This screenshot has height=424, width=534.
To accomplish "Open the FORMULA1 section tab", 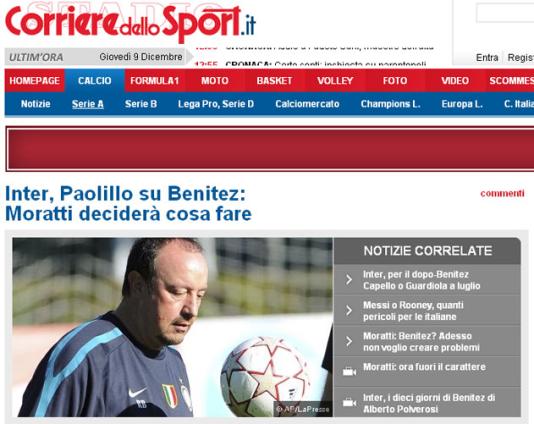I will 155,81.
